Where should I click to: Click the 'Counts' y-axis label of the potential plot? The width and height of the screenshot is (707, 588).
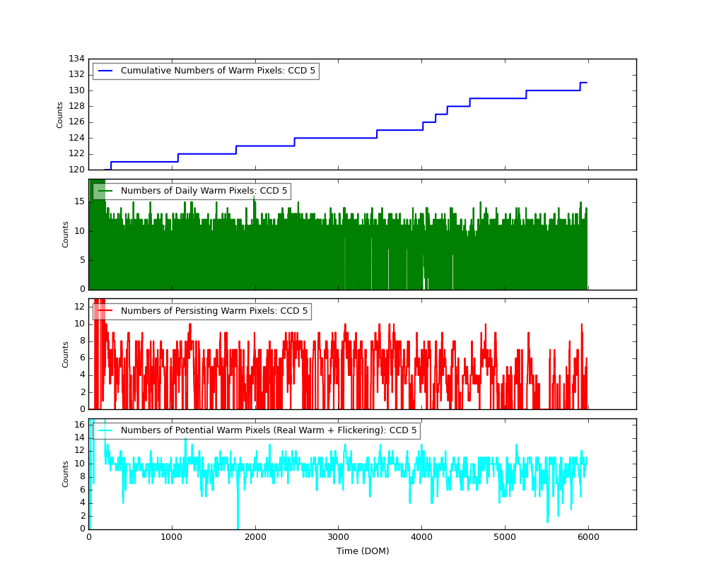65,474
